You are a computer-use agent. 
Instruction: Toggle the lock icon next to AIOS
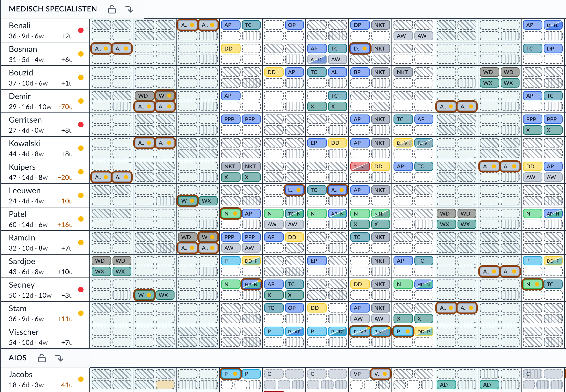click(x=42, y=358)
